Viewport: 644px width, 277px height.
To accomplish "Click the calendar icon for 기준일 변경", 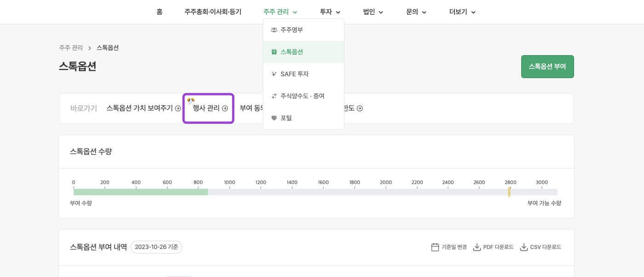I will pyautogui.click(x=435, y=247).
